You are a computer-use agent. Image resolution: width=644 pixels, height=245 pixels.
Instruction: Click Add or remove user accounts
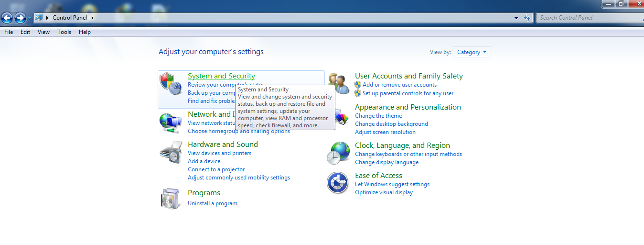[399, 85]
